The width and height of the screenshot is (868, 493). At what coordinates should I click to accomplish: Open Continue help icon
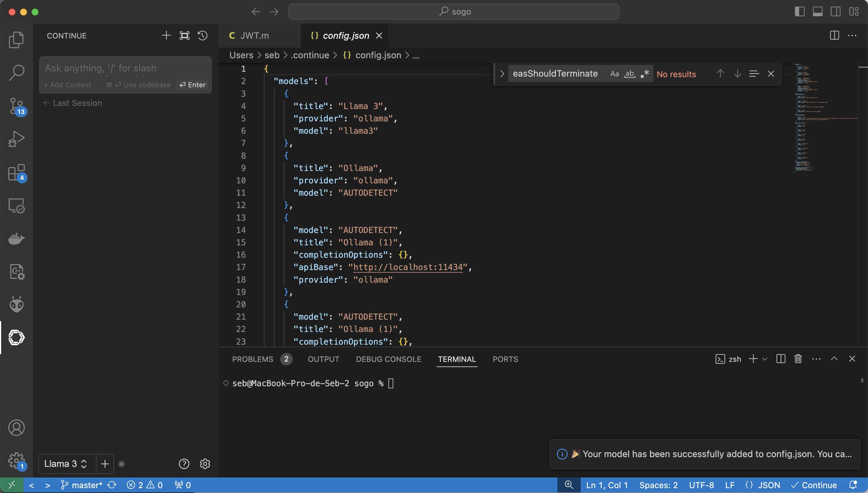click(x=184, y=463)
